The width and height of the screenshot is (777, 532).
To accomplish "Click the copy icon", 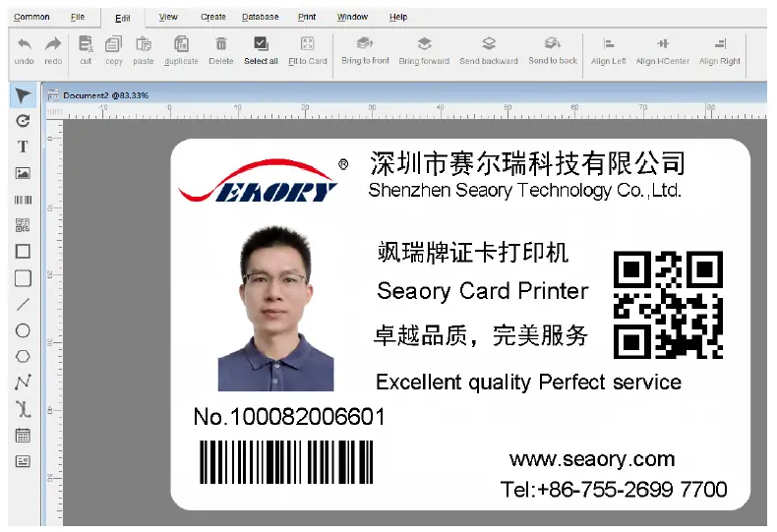I will tap(113, 44).
